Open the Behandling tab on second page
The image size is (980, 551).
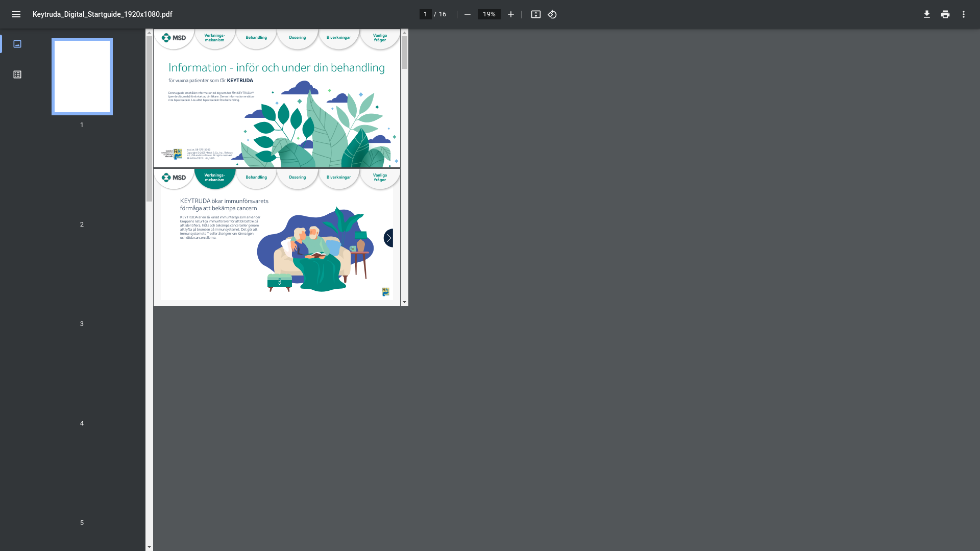click(x=256, y=178)
